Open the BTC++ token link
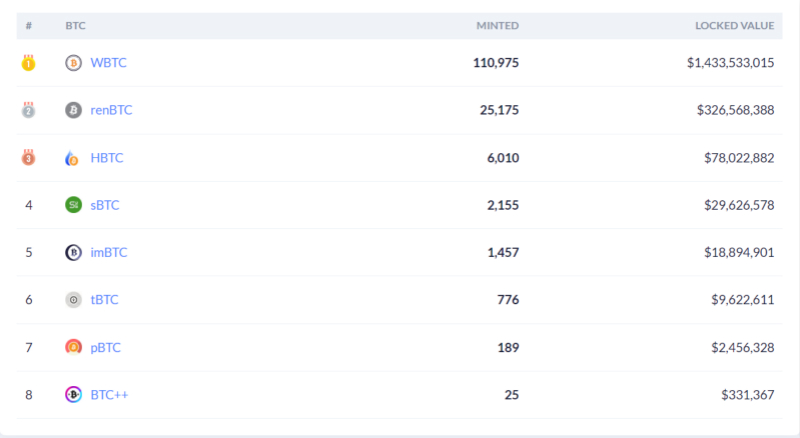The width and height of the screenshot is (800, 438). pyautogui.click(x=109, y=395)
